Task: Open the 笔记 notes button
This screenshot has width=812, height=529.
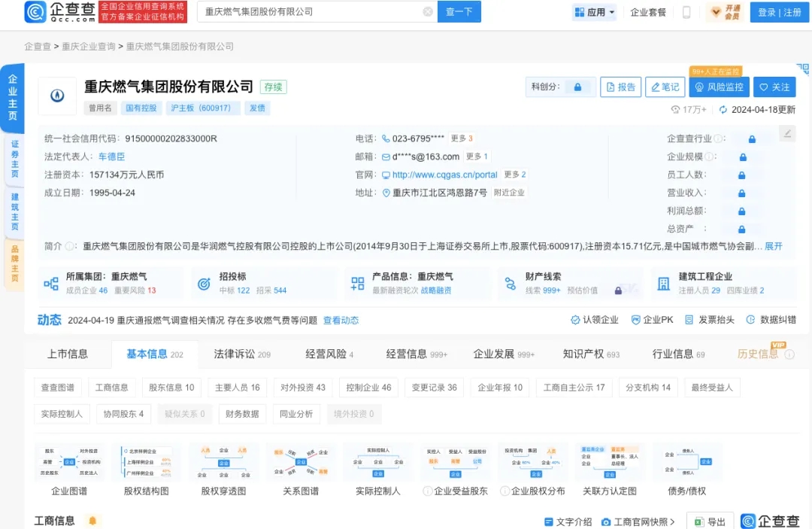Action: click(x=665, y=87)
